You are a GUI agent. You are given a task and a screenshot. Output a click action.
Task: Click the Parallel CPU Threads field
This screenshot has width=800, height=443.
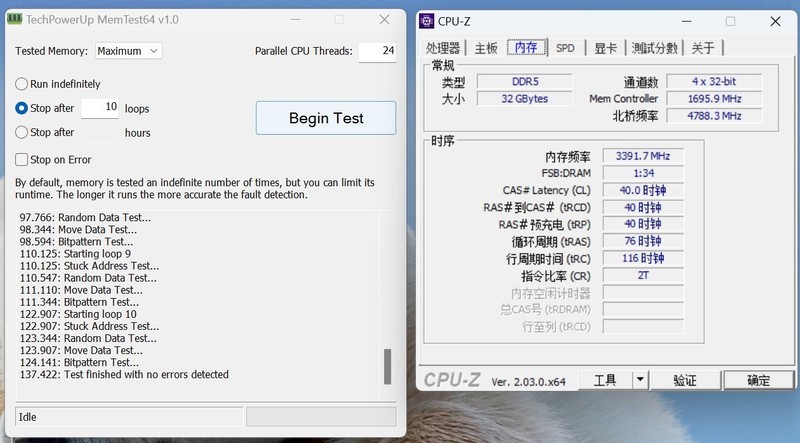377,51
